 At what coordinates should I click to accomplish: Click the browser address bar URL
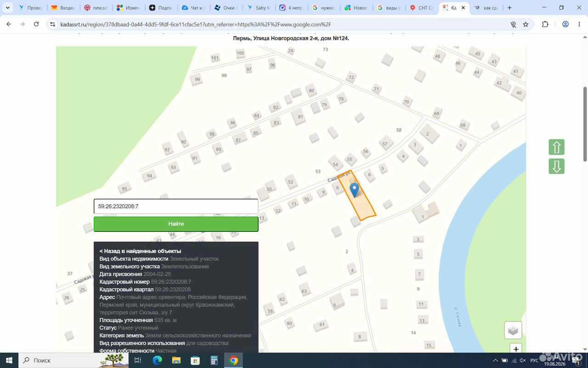[x=196, y=24]
